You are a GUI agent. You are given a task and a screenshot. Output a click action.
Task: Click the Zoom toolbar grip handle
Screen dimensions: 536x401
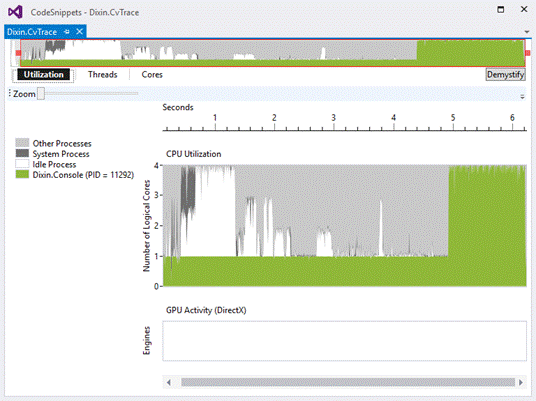pos(10,93)
